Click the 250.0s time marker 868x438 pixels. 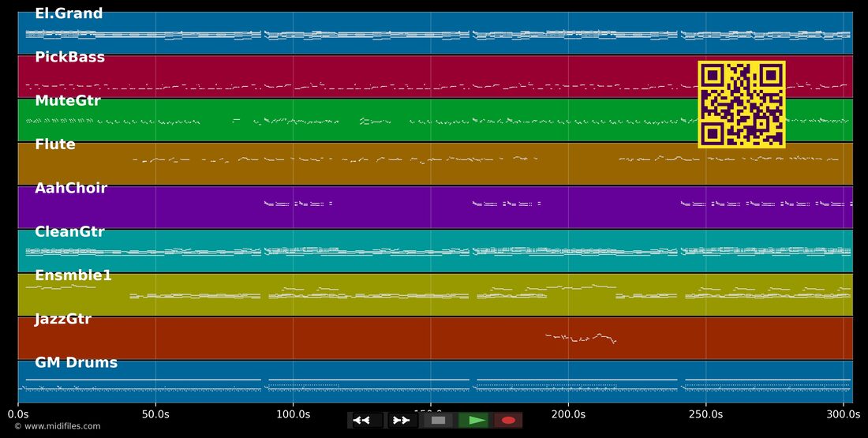pyautogui.click(x=705, y=414)
